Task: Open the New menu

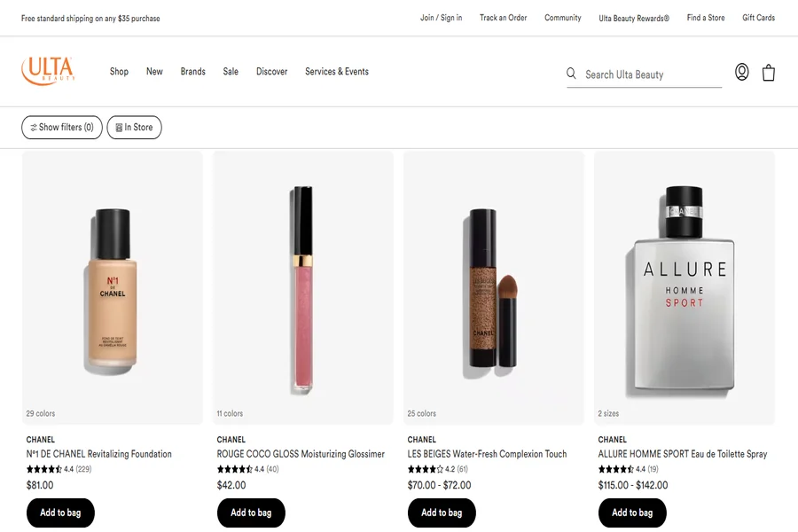Action: [x=154, y=72]
